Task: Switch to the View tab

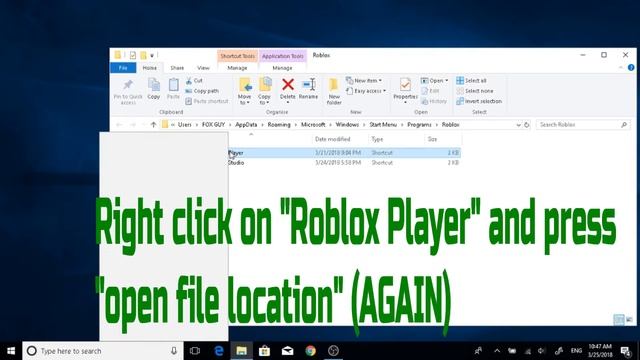Action: point(203,68)
